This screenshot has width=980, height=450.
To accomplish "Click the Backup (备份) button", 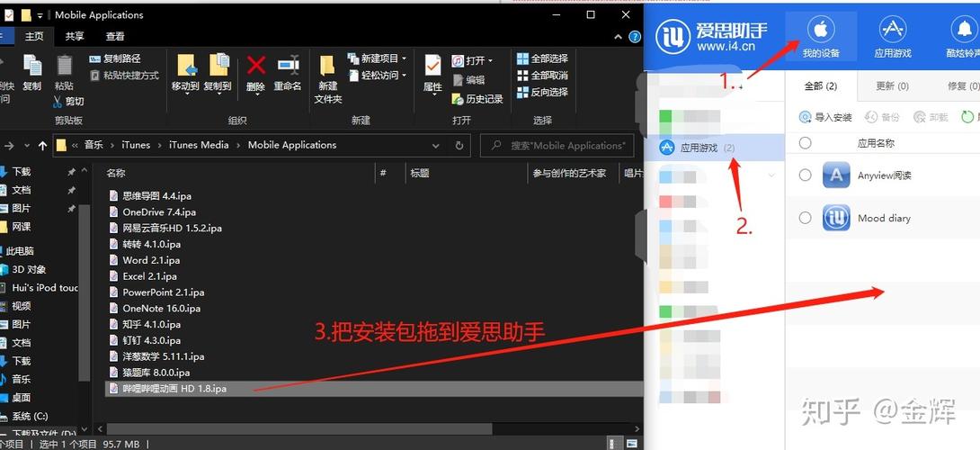I will [883, 117].
